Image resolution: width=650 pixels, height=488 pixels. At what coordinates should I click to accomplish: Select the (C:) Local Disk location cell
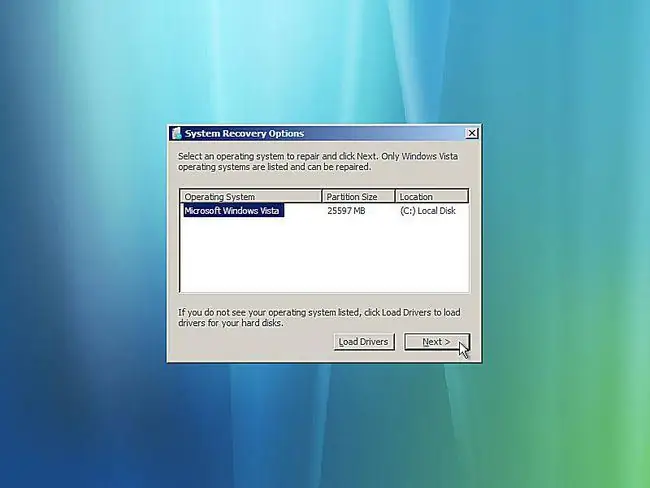tap(428, 211)
